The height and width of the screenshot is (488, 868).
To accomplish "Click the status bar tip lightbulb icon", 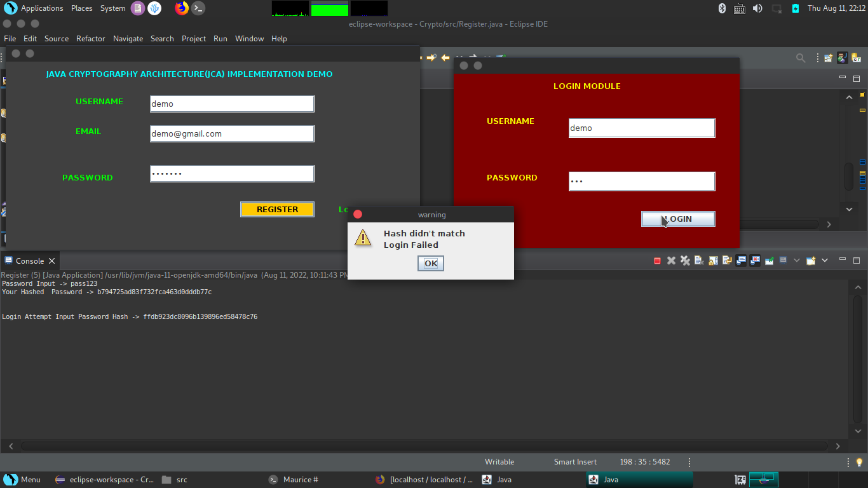I will (859, 462).
